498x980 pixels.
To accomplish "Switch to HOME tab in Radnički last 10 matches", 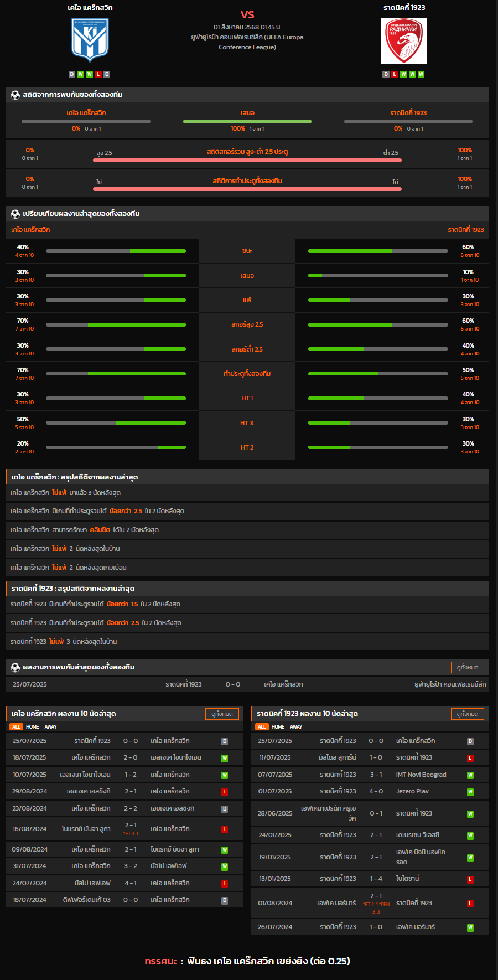I will pyautogui.click(x=278, y=727).
